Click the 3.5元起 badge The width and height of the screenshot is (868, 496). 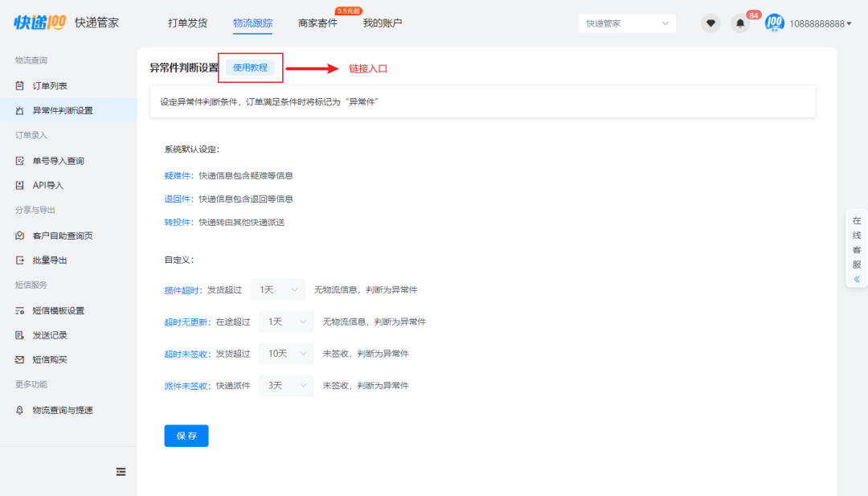pyautogui.click(x=349, y=11)
